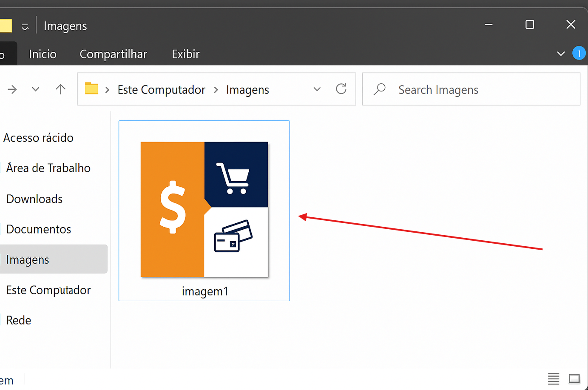
Task: Select the imagem1 thumbnail
Action: click(205, 209)
